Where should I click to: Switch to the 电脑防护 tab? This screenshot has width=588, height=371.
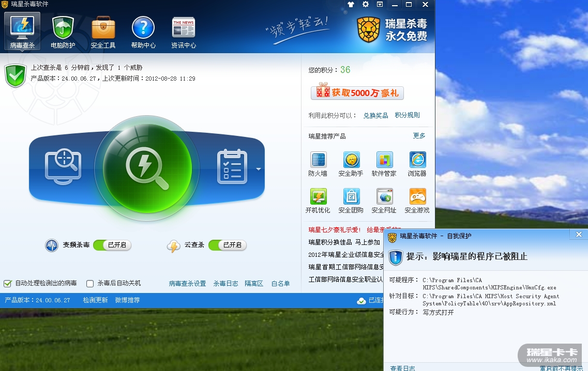[x=63, y=32]
